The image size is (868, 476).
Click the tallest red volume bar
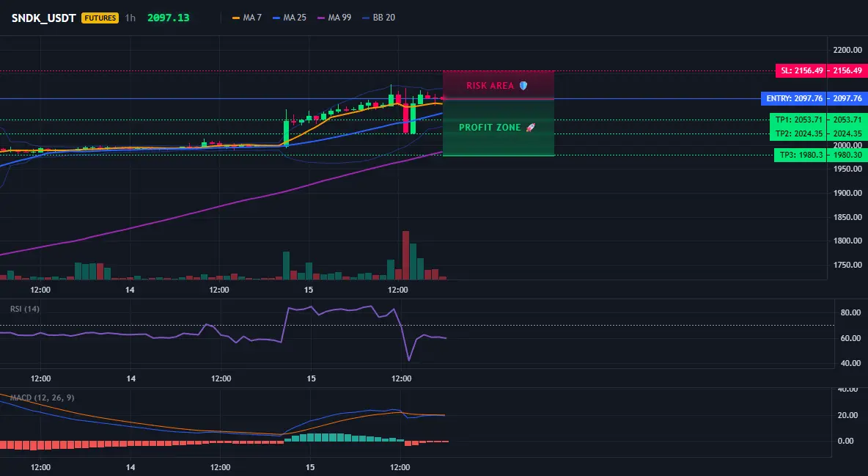pos(405,255)
